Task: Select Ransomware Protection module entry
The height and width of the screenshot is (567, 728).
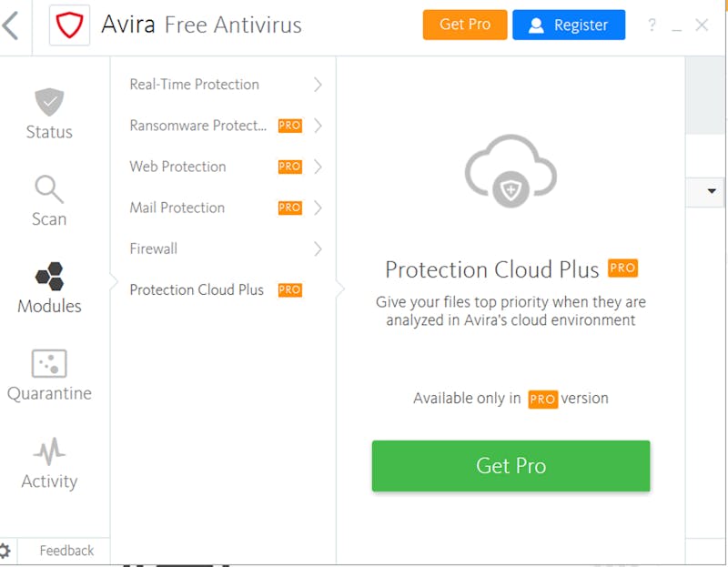Action: point(223,126)
